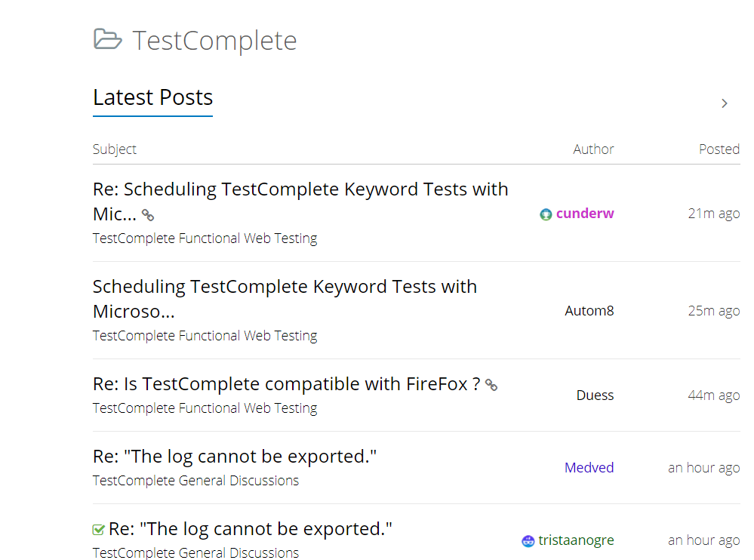Open the accepted solution log export reply
This screenshot has width=754, height=560.
click(251, 529)
